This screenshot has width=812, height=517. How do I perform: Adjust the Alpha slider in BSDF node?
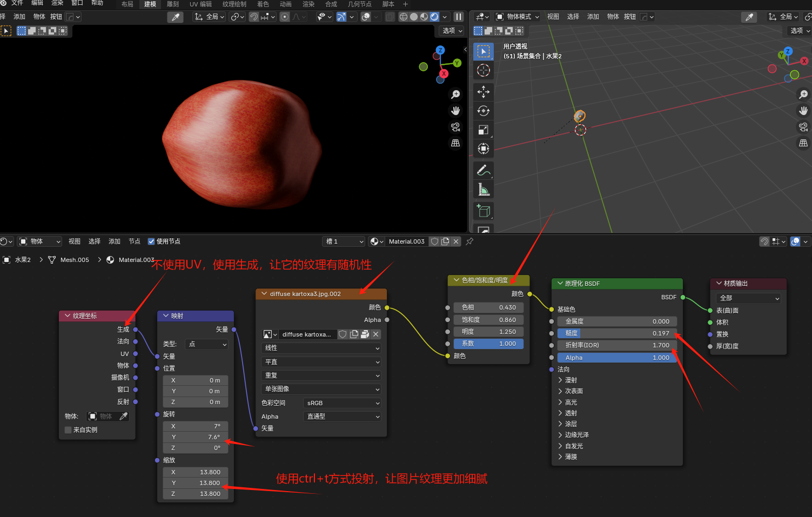(x=617, y=358)
